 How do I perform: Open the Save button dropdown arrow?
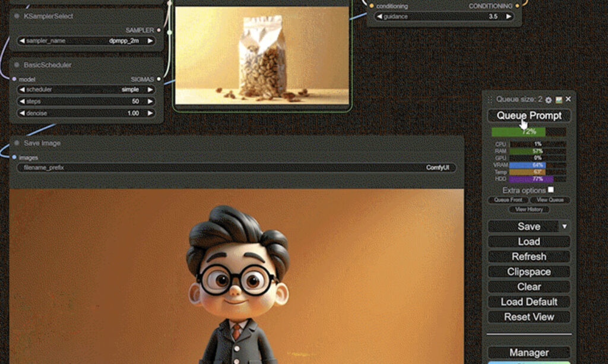click(x=564, y=226)
